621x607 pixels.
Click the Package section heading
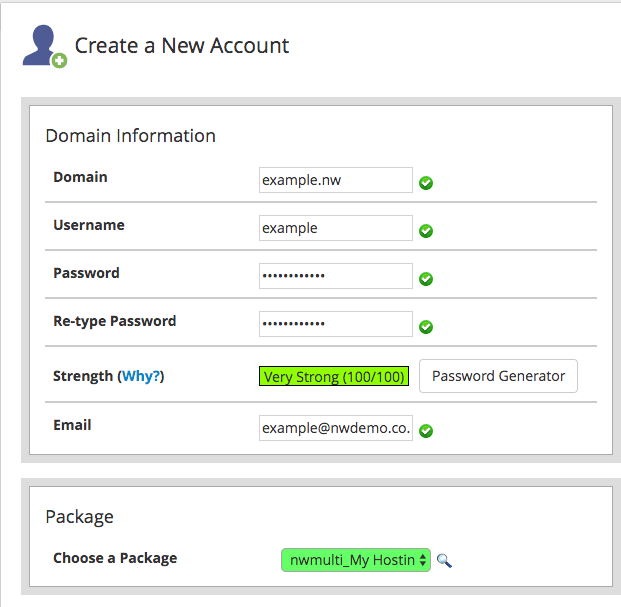[79, 517]
